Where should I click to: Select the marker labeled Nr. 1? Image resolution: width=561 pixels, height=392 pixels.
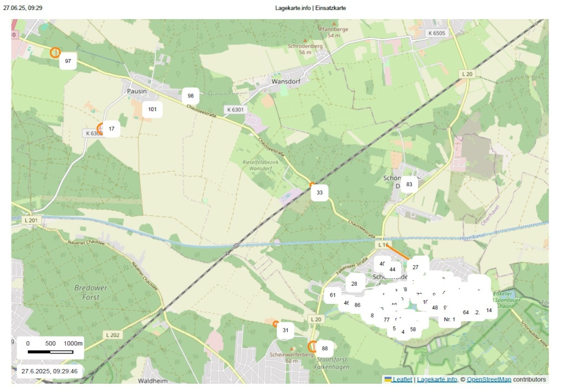point(450,319)
